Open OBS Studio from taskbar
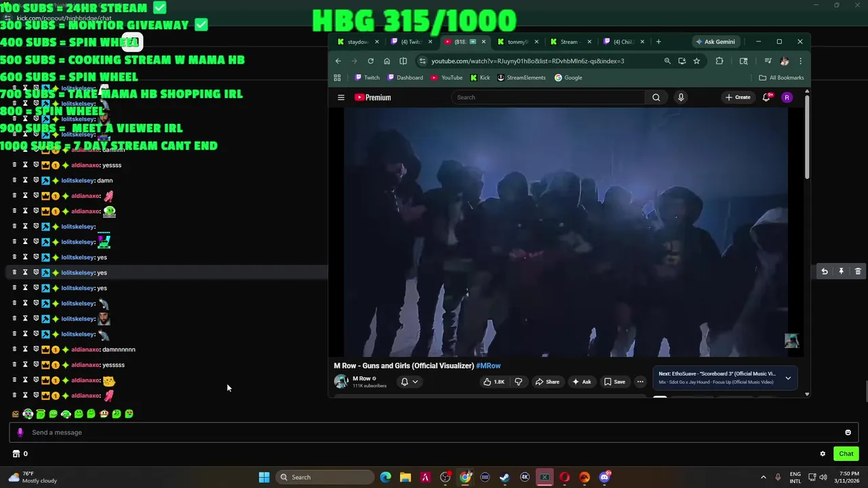Viewport: 868px width, 488px height. pyautogui.click(x=445, y=477)
